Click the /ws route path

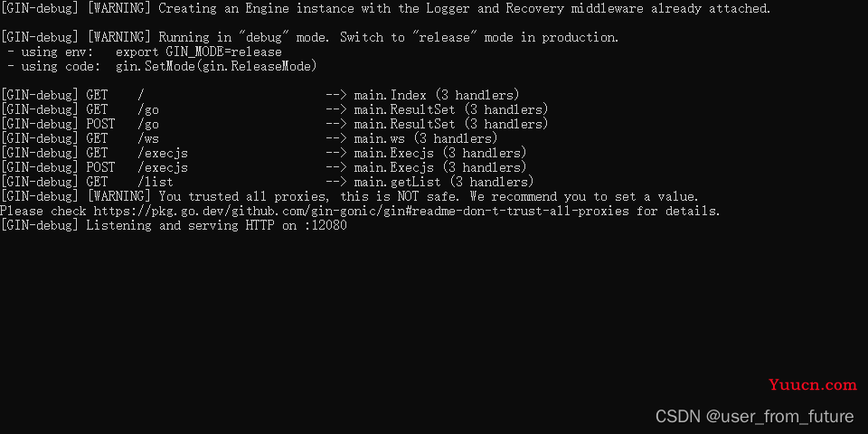pyautogui.click(x=148, y=138)
